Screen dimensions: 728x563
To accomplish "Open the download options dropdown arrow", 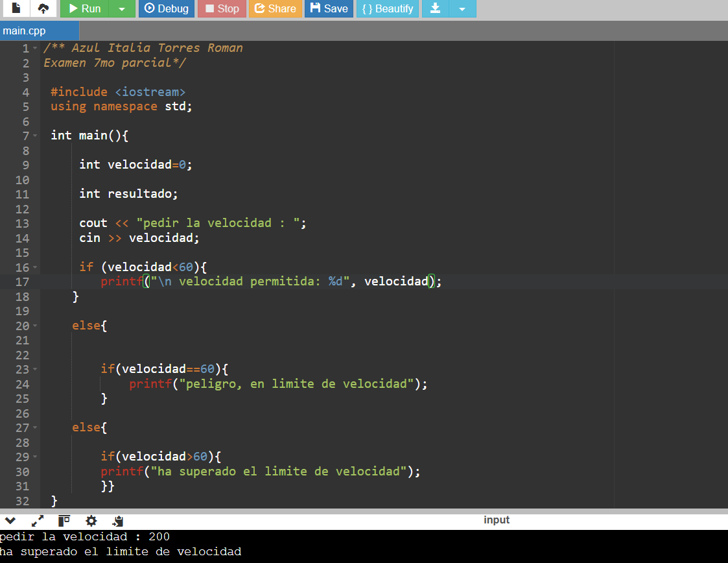I will 462,8.
